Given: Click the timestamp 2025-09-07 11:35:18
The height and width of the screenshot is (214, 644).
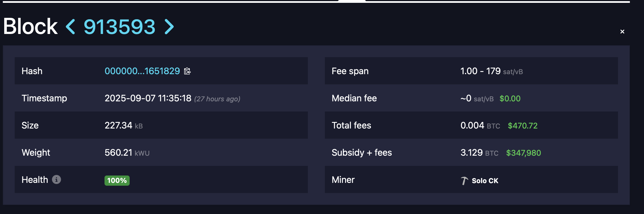Looking at the screenshot, I should [x=148, y=98].
